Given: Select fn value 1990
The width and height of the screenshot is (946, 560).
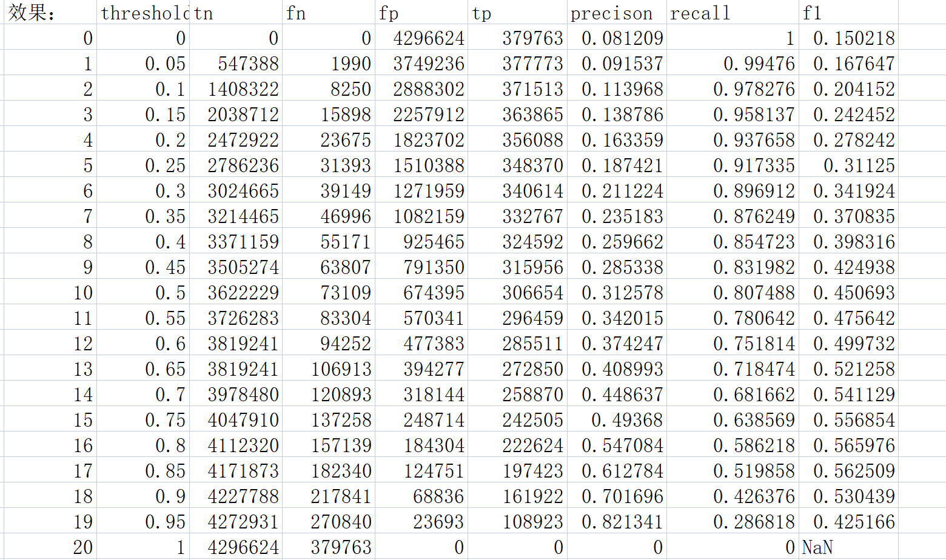Looking at the screenshot, I should coord(329,63).
